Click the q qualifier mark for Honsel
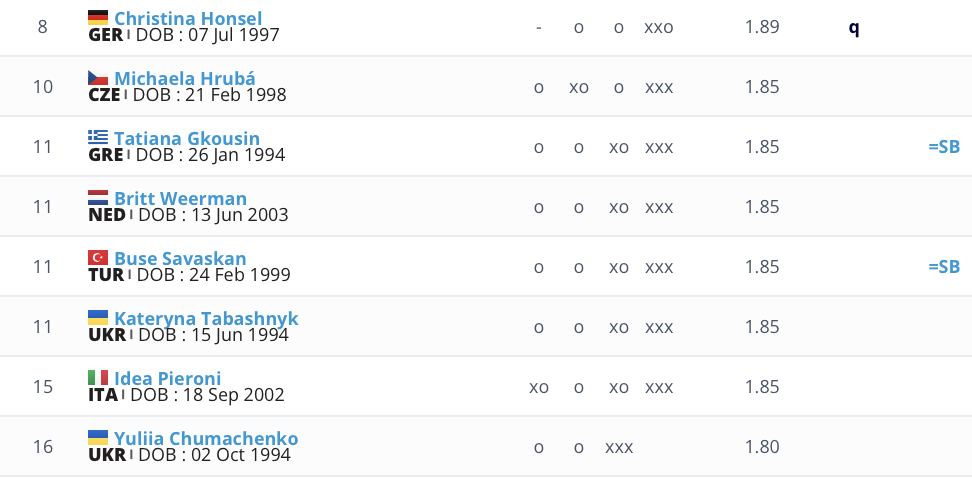Viewport: 972px width, 478px height. coord(853,27)
